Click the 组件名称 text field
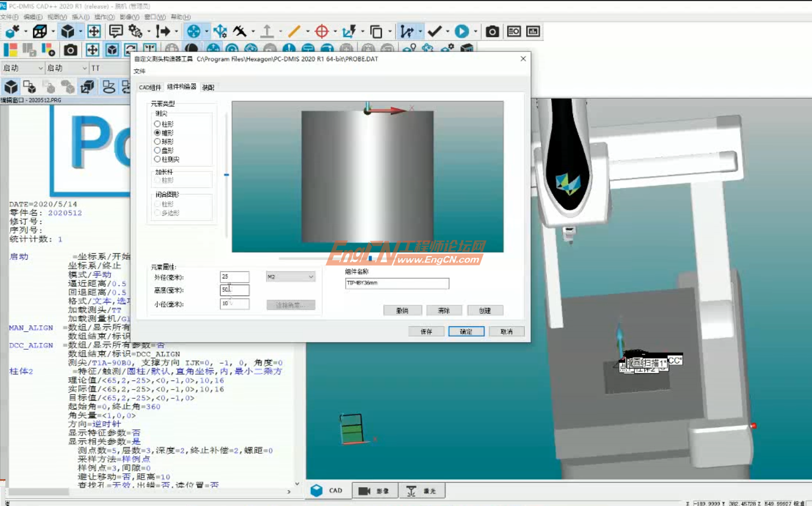 click(x=397, y=283)
